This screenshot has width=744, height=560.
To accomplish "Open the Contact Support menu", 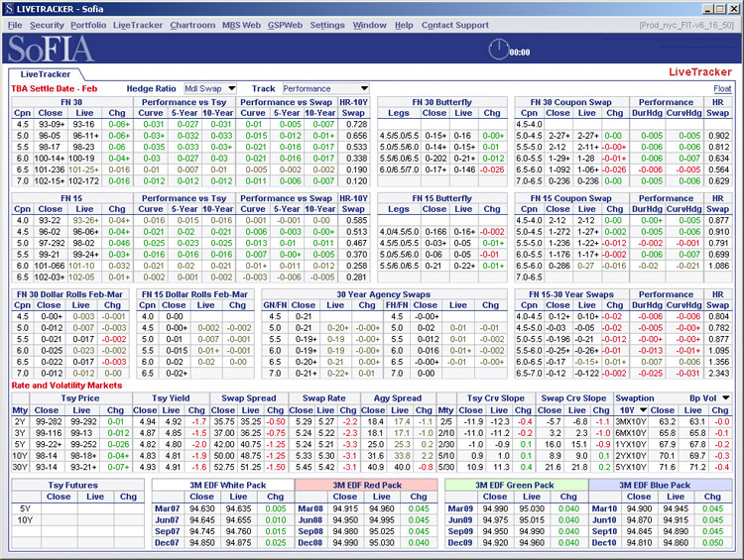I will coord(454,25).
